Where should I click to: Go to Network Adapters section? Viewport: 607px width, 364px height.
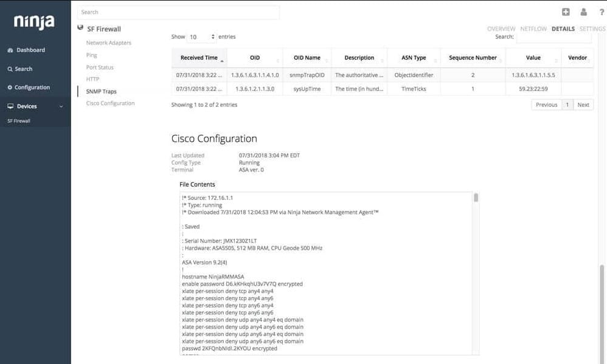click(108, 43)
